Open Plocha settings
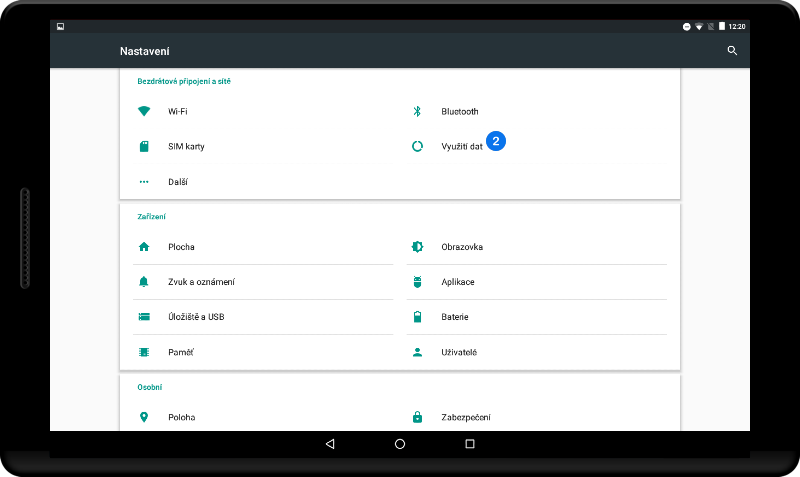 pyautogui.click(x=263, y=247)
